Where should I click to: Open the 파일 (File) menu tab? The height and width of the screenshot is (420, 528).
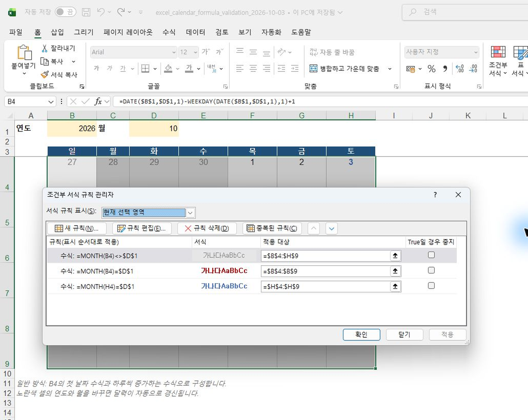tap(16, 32)
